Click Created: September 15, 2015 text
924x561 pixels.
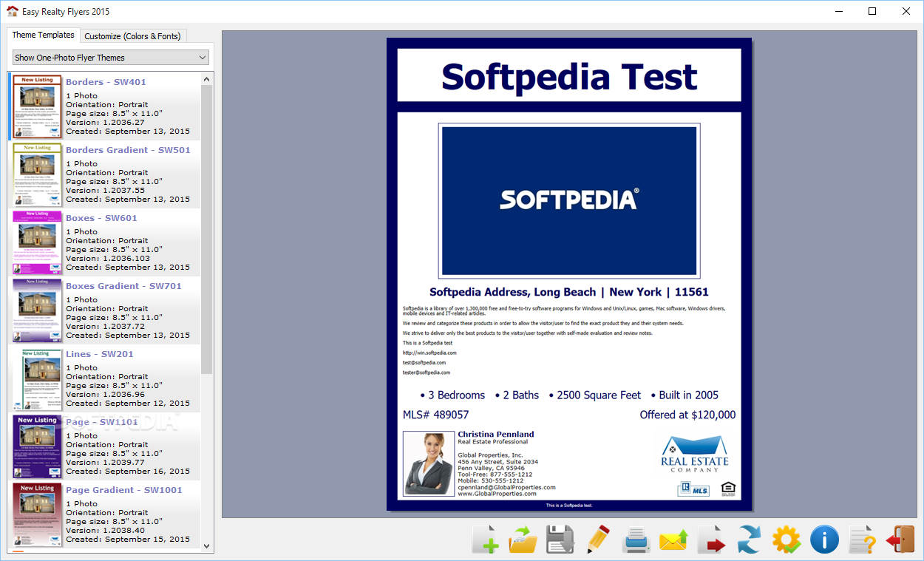coord(128,540)
